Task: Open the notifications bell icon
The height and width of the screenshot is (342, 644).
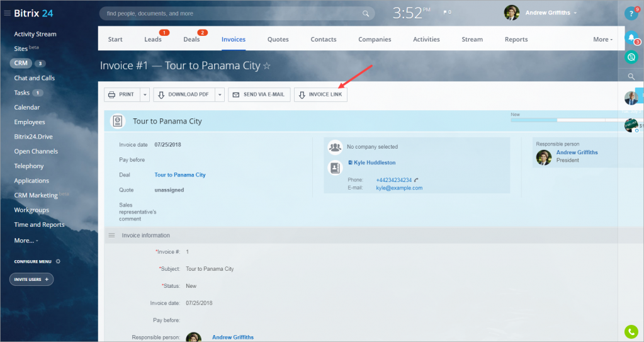Action: 631,38
